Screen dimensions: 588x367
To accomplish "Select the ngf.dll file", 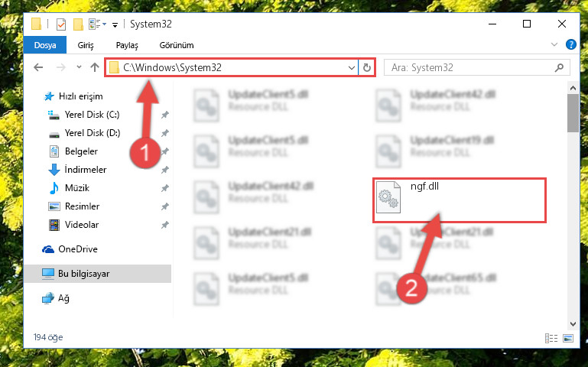I will click(460, 200).
